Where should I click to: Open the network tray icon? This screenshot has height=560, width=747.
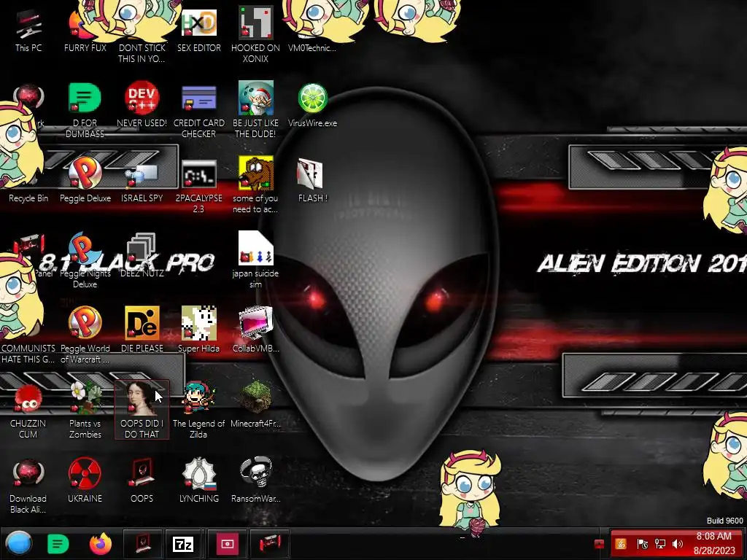pos(660,544)
